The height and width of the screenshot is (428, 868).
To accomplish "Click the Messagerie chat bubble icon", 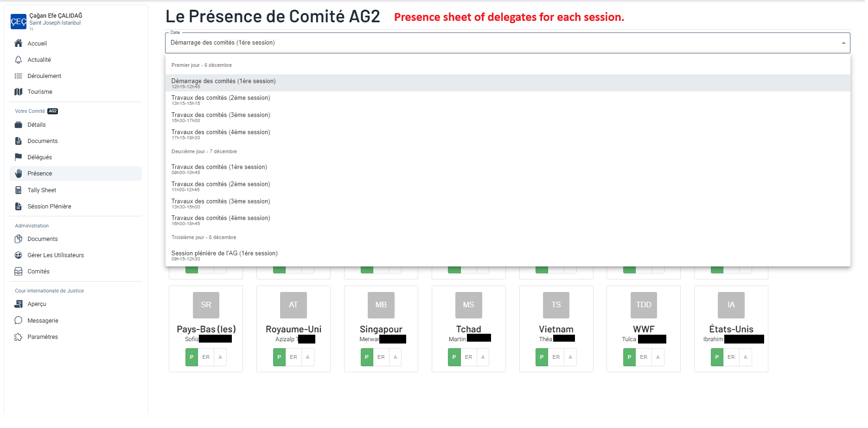I will (19, 321).
